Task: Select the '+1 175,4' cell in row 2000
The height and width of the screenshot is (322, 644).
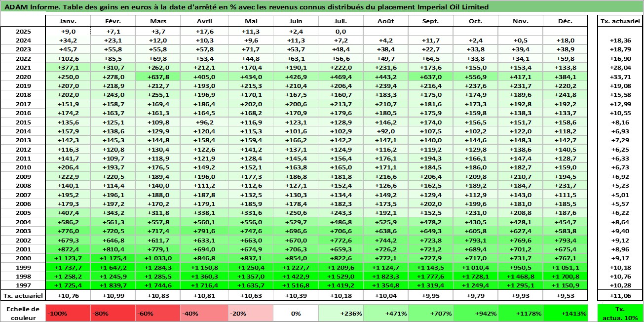Action: pos(113,258)
